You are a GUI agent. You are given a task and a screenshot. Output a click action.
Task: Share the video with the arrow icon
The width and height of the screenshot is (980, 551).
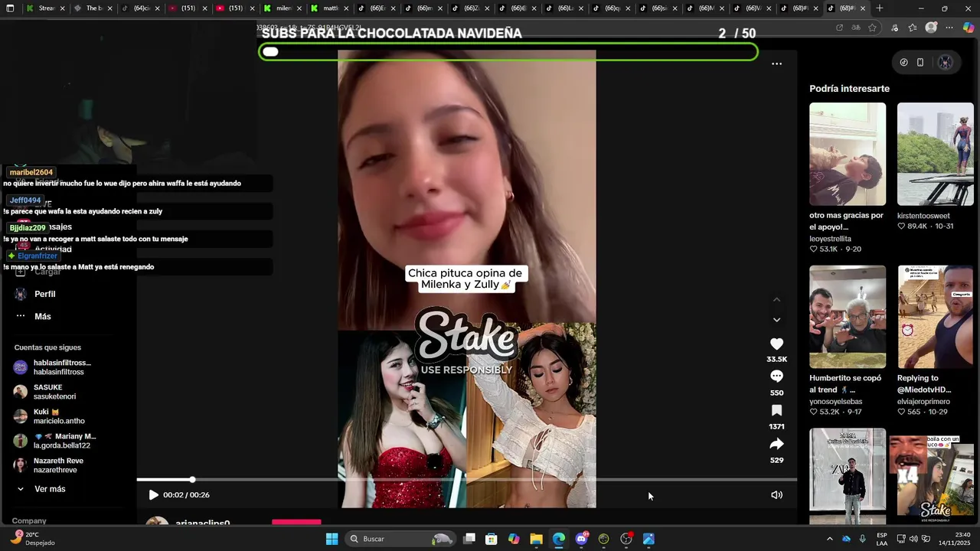point(776,444)
